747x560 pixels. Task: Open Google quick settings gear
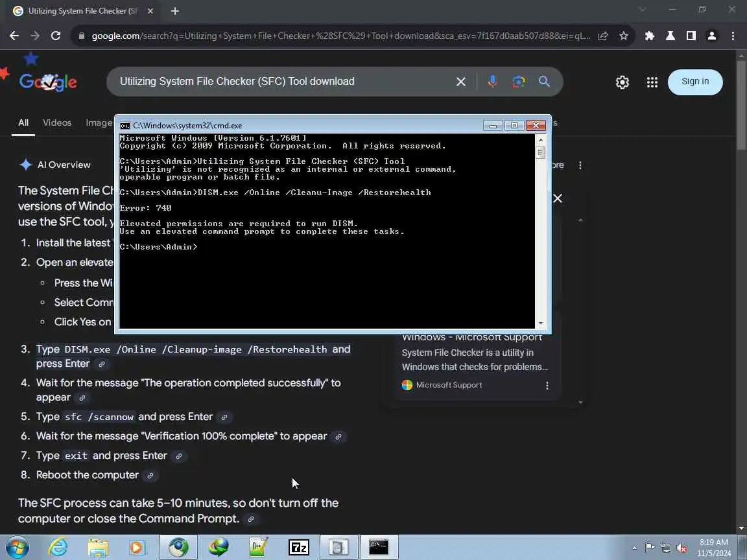point(622,82)
